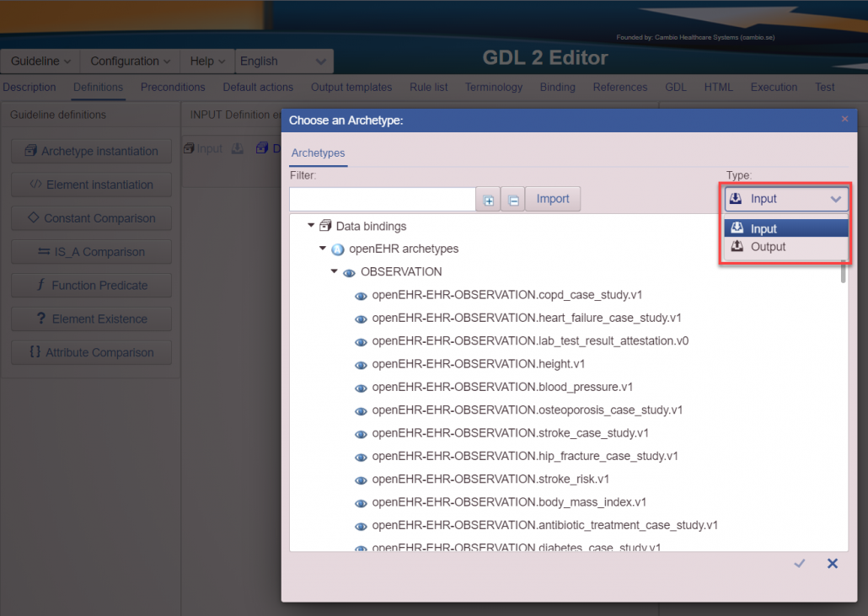
Task: Click the collapse-all archetypes icon beside filter
Action: [x=512, y=199]
